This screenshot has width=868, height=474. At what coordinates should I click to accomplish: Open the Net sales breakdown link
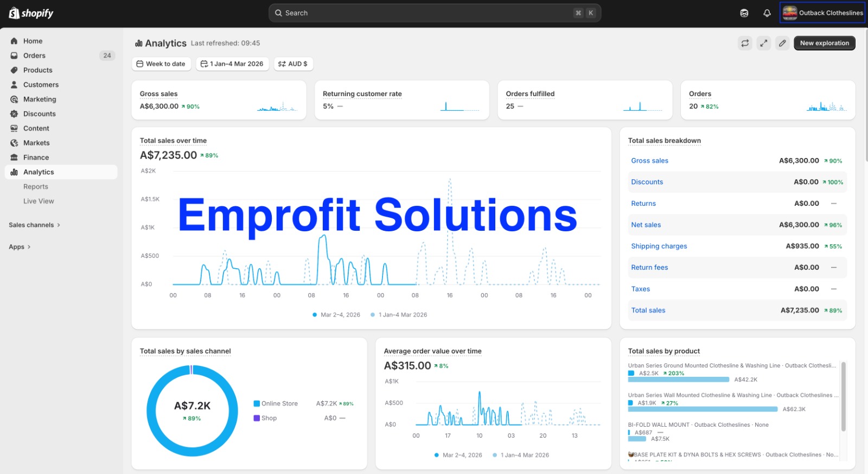pos(646,225)
